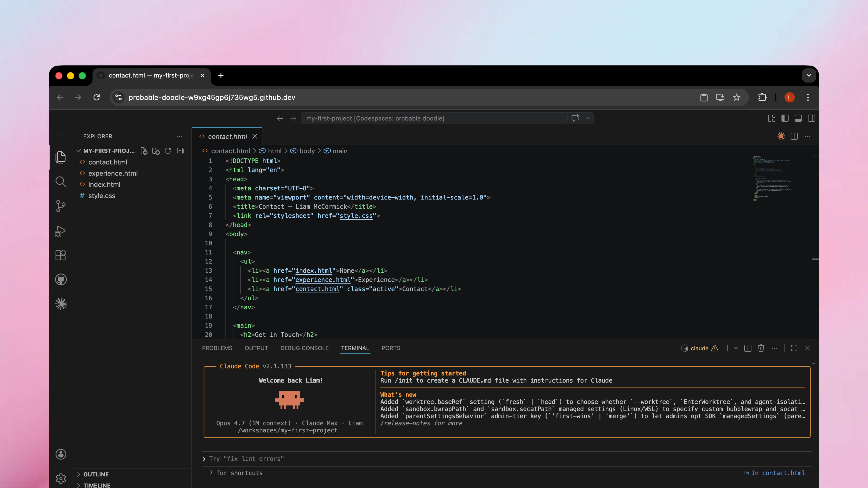This screenshot has width=868, height=488.
Task: Open the browser profile L avatar
Action: click(x=790, y=97)
